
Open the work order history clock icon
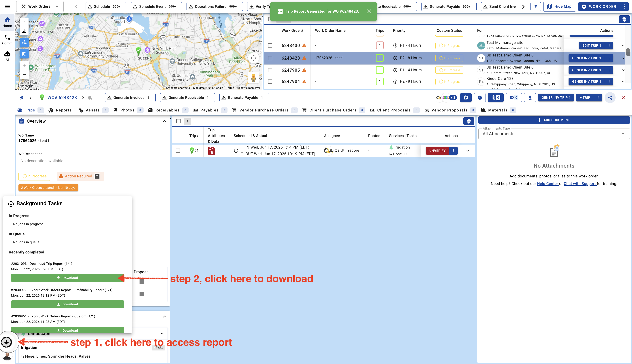[x=480, y=98]
